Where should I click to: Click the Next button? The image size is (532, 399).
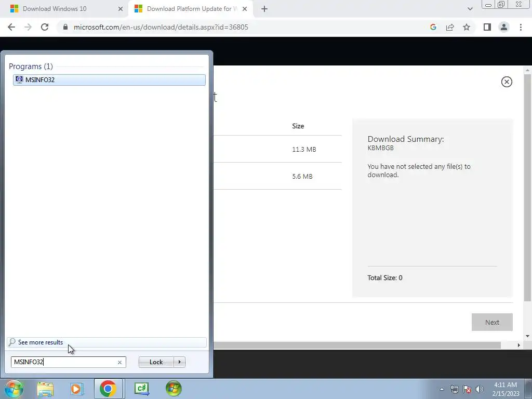point(492,322)
